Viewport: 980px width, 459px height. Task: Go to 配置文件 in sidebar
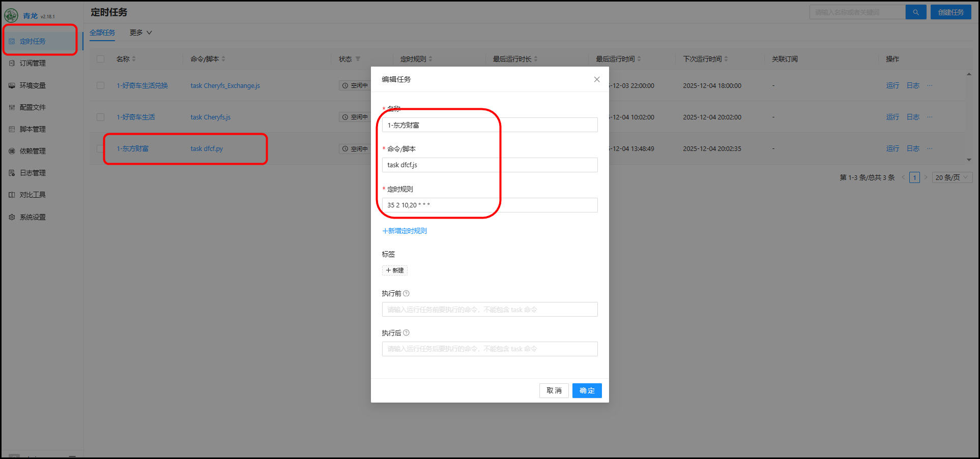pyautogui.click(x=33, y=107)
